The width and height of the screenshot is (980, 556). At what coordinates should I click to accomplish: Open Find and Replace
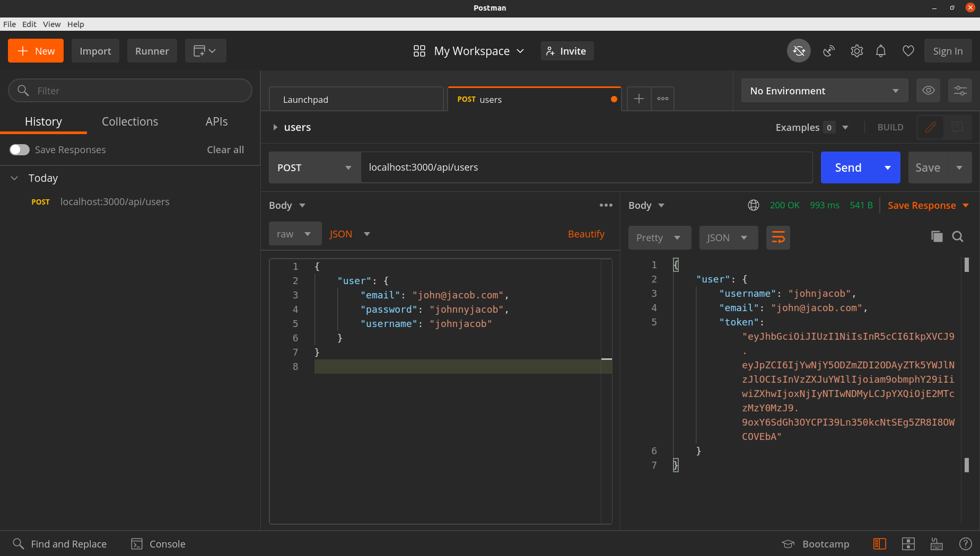pyautogui.click(x=60, y=544)
